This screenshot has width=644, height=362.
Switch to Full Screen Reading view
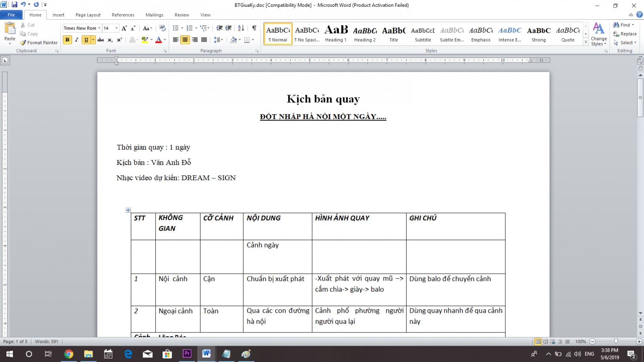click(545, 342)
